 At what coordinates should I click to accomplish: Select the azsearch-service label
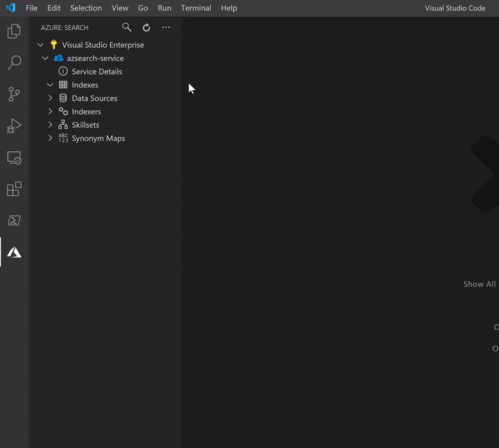(x=95, y=58)
